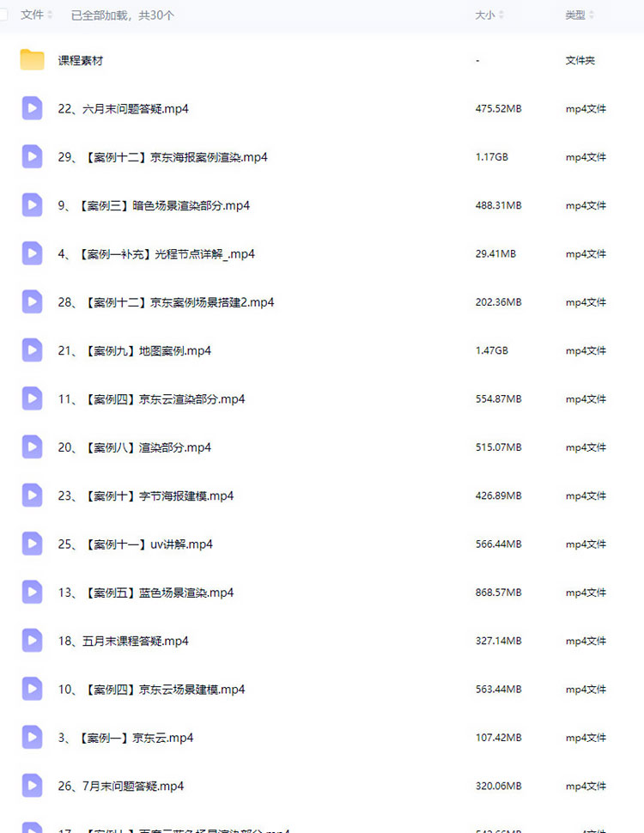
Task: Click video icon for 26、7月末问题答疑.mp4
Action: pyautogui.click(x=32, y=785)
